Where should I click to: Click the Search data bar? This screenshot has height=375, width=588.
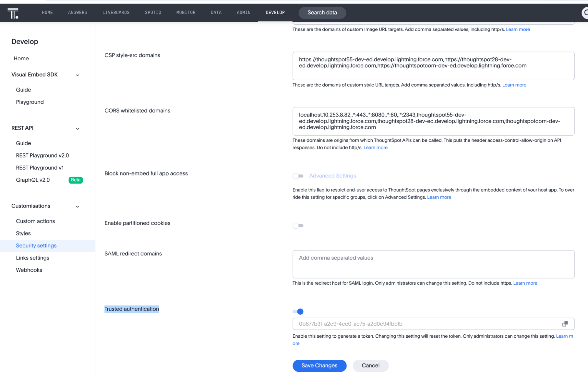pyautogui.click(x=322, y=13)
